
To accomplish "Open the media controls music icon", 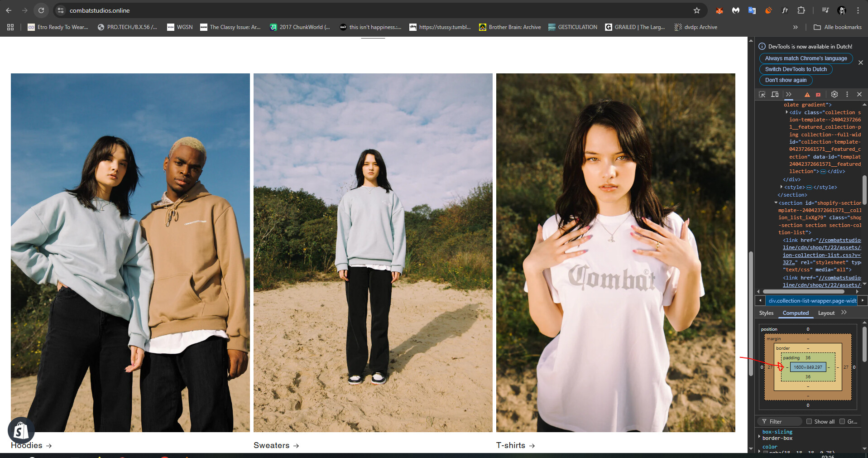I will coord(825,10).
